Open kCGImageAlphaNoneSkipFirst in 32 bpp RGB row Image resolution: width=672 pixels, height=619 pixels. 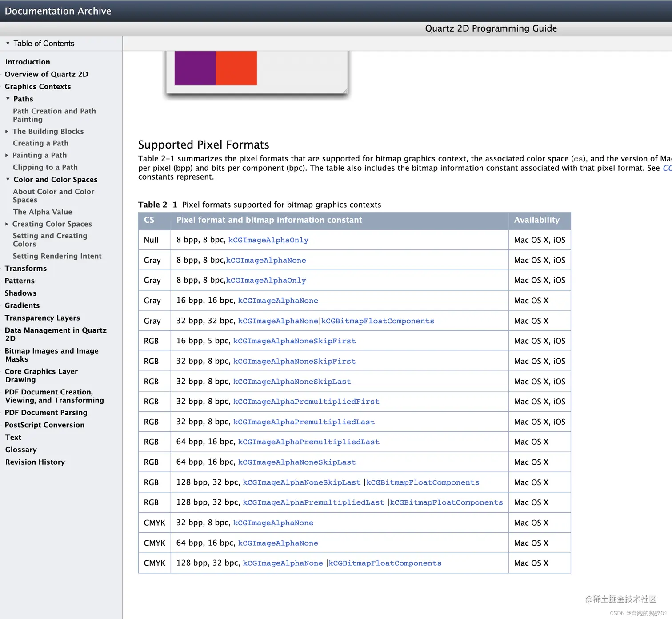tap(295, 362)
